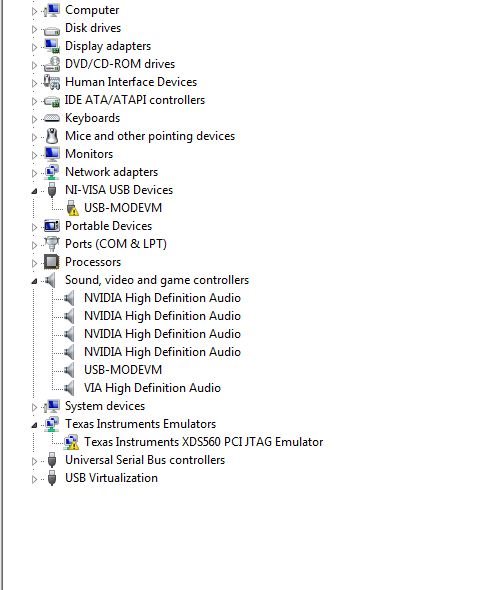This screenshot has height=590, width=480.
Task: Collapse the Texas Instruments Emulators node
Action: pyautogui.click(x=34, y=425)
